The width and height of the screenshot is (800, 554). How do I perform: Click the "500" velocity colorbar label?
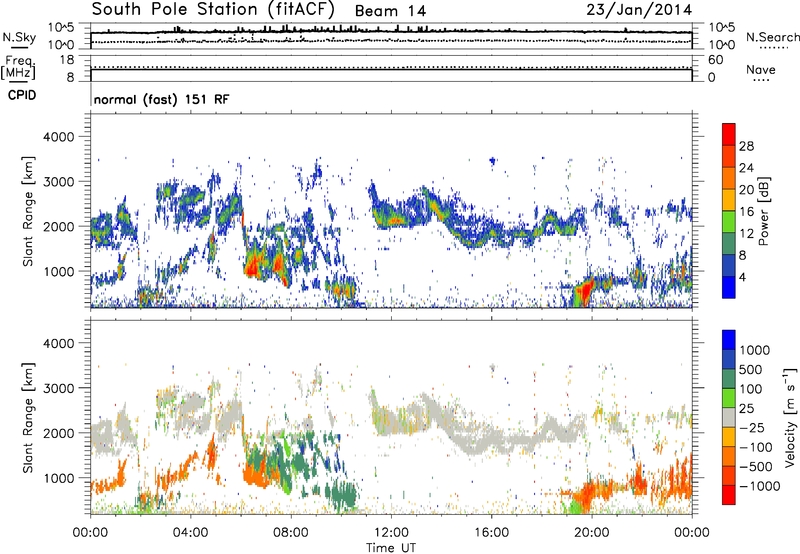tap(749, 369)
